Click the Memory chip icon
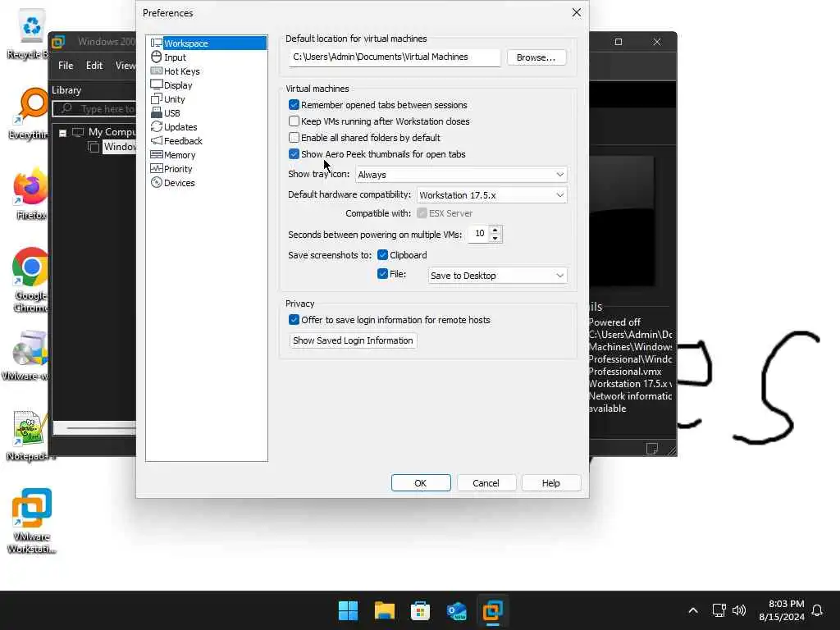Screen dimensions: 840x630 pyautogui.click(x=157, y=154)
